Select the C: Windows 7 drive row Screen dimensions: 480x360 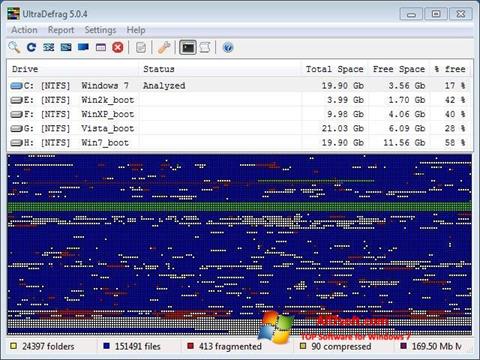tap(239, 86)
